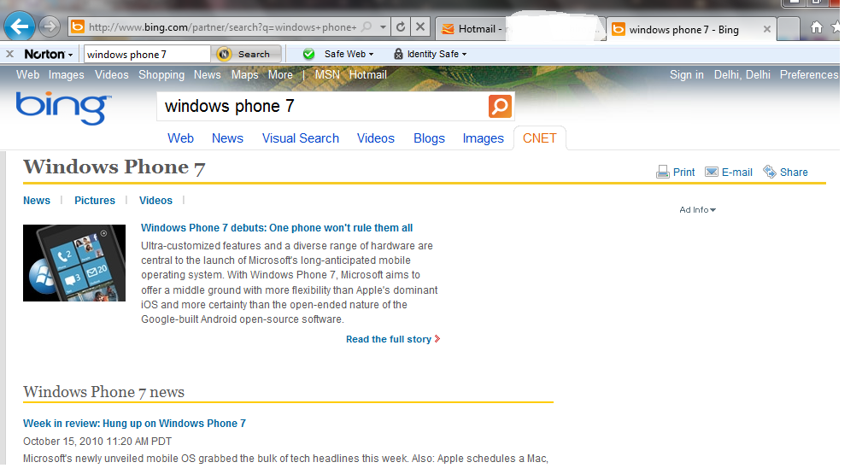Click the 'October 15, 2010 11:20 AM PDT' date text
This screenshot has height=474, width=868.
click(x=97, y=442)
